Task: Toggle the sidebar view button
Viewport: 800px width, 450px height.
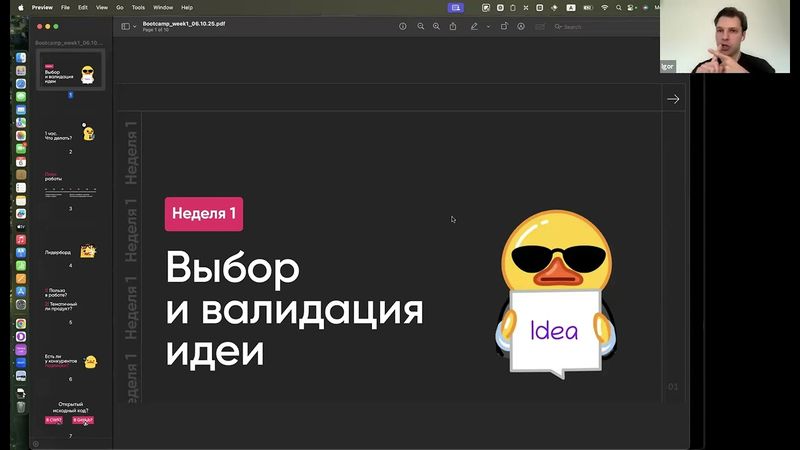Action: click(x=126, y=27)
